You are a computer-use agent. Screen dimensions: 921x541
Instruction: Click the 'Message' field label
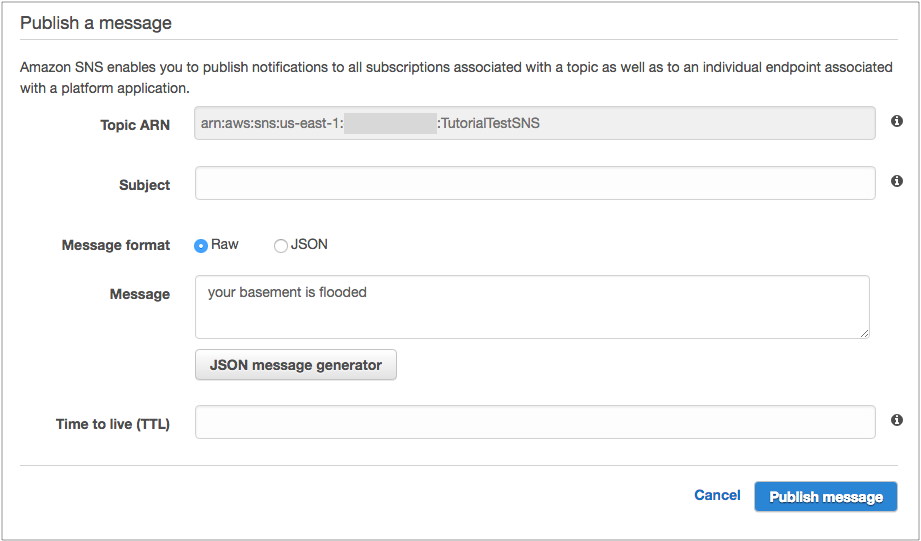pyautogui.click(x=140, y=294)
